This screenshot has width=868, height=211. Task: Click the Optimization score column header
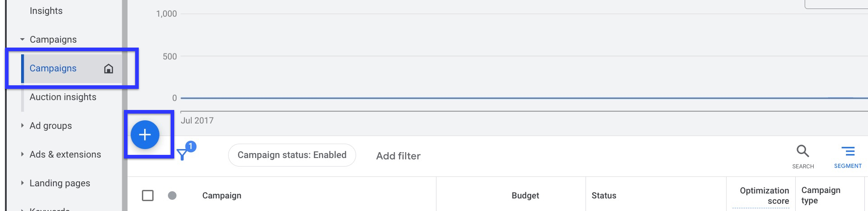[764, 196]
